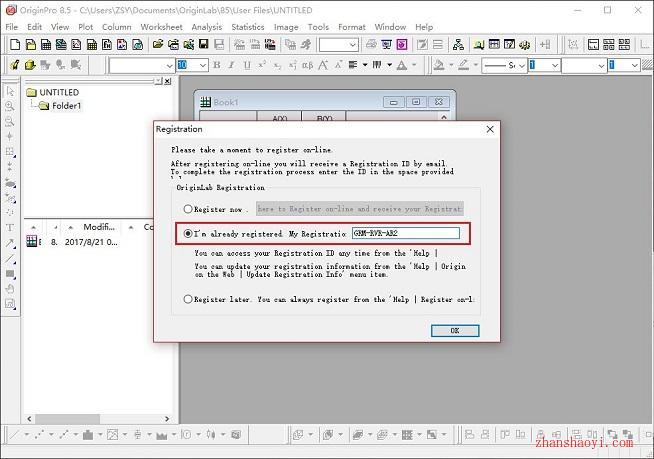
Task: Open the File menu
Action: pos(11,27)
